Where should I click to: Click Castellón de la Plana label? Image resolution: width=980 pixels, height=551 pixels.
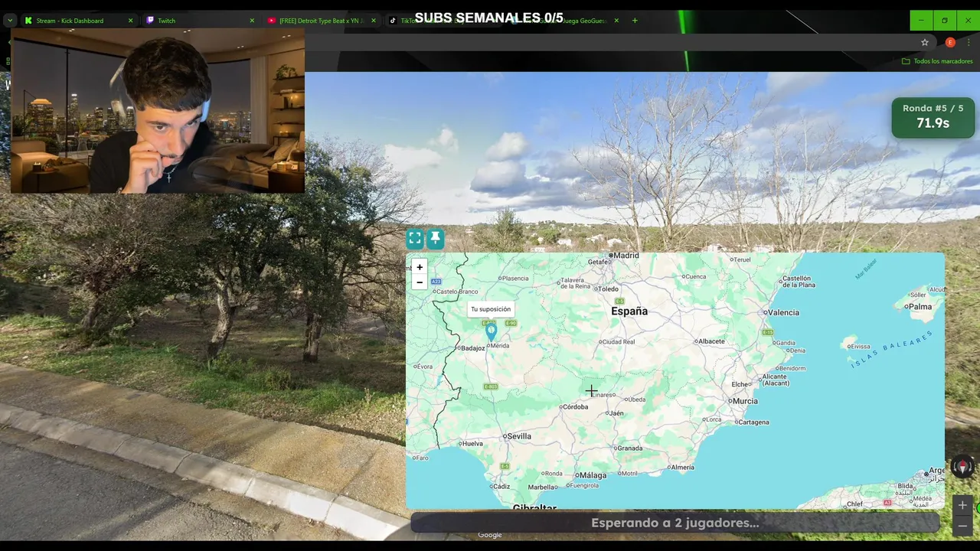[797, 282]
